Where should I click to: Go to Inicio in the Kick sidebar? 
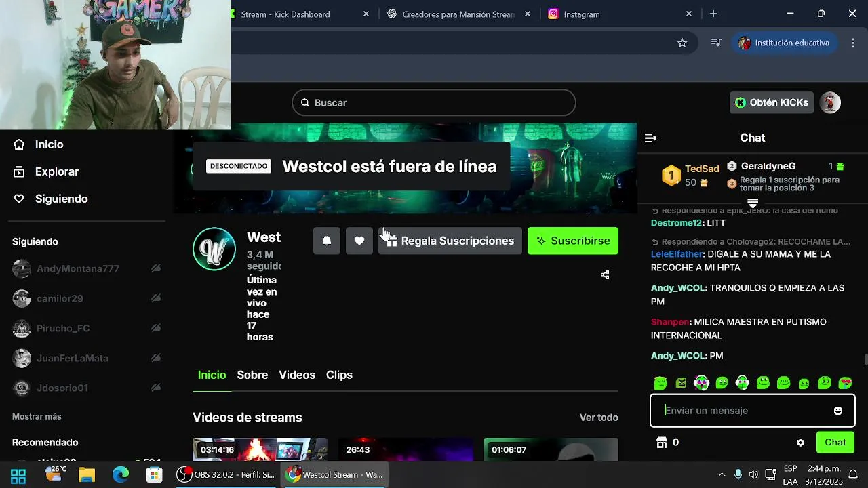point(39,144)
